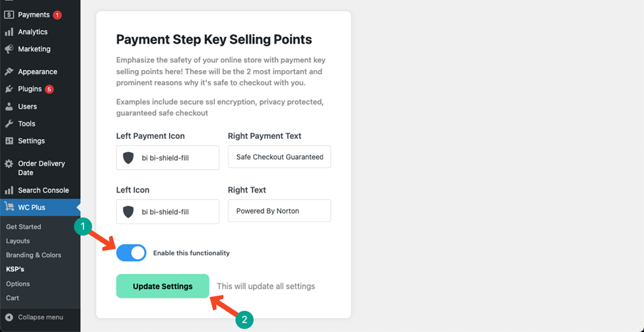The width and height of the screenshot is (644, 332).
Task: Click the Tools wrench icon
Action: coord(9,124)
